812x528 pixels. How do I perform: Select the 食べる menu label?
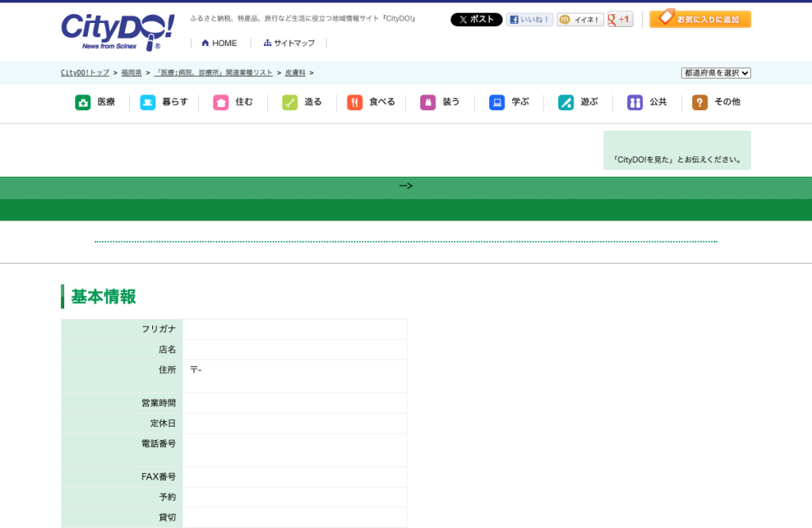pyautogui.click(x=382, y=102)
